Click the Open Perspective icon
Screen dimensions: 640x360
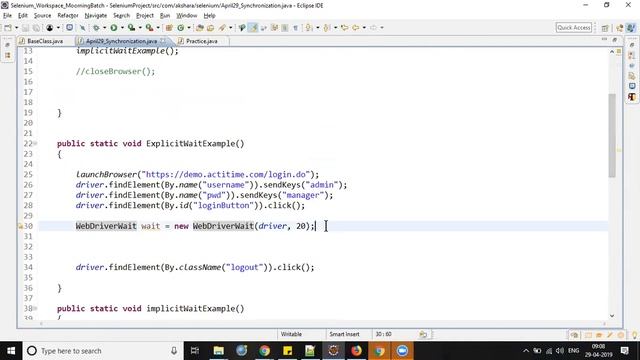click(605, 28)
